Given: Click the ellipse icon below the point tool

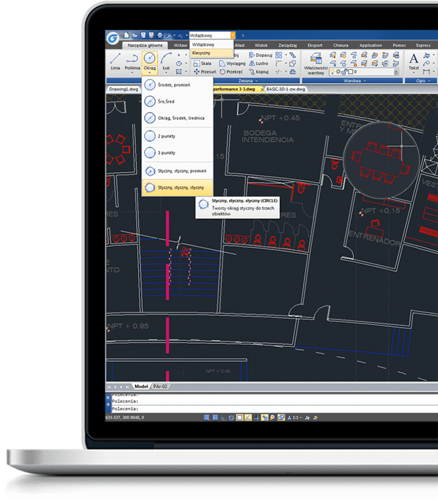Looking at the screenshot, I should 179,64.
